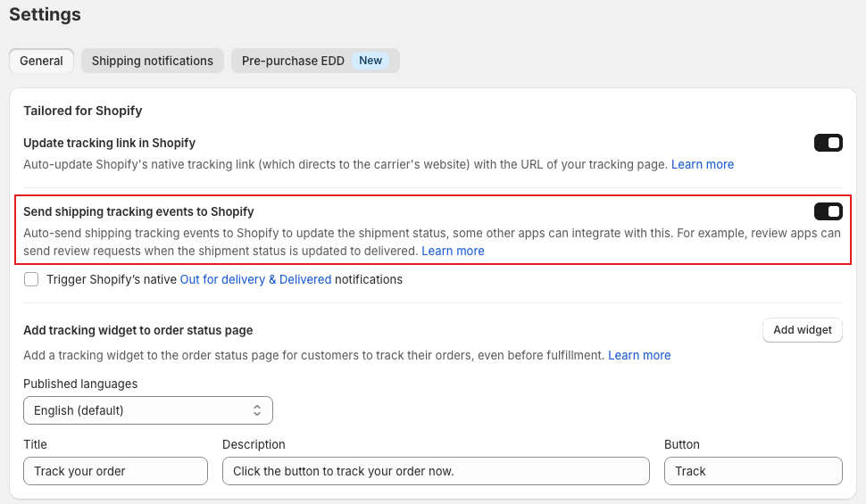
Task: Disable Send shipping tracking events to Shopify
Action: point(828,211)
